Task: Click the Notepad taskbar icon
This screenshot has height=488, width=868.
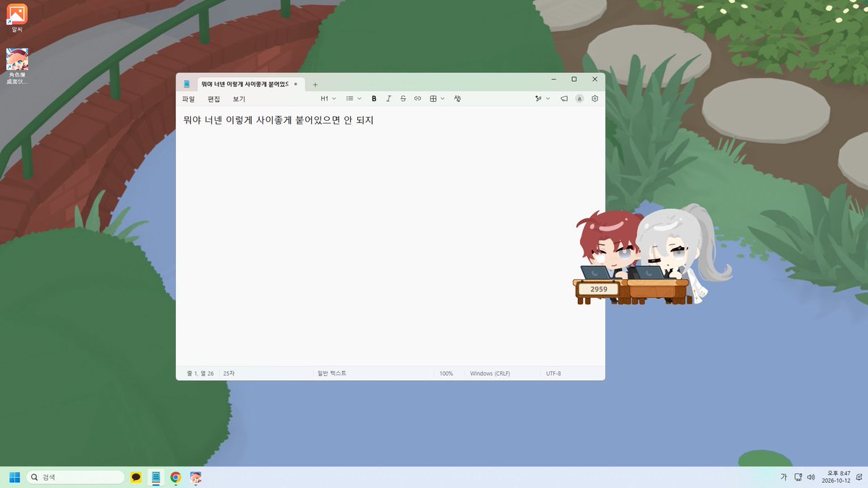Action: 156,477
